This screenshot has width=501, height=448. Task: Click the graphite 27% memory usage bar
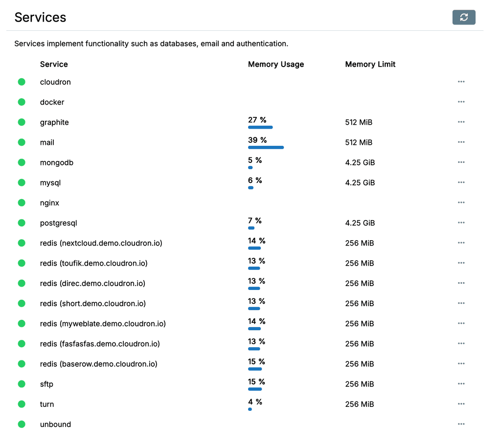260,127
